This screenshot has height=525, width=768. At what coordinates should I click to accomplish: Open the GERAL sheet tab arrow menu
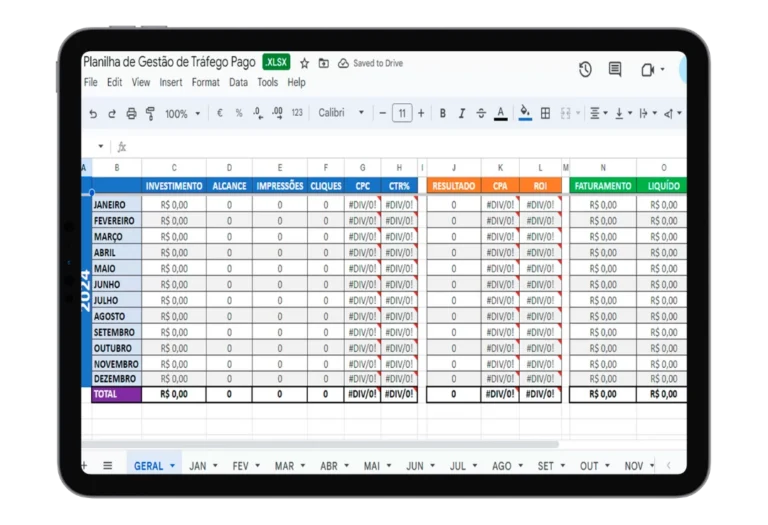click(173, 466)
